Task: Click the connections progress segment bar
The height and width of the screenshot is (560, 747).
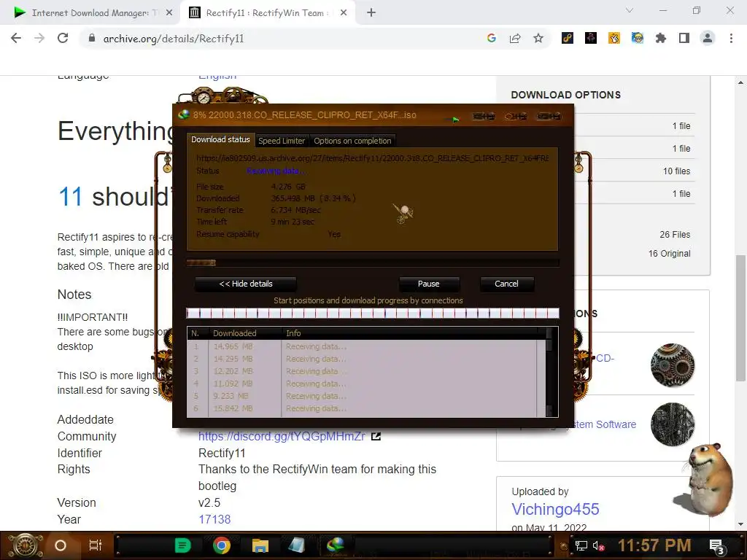Action: pos(373,314)
